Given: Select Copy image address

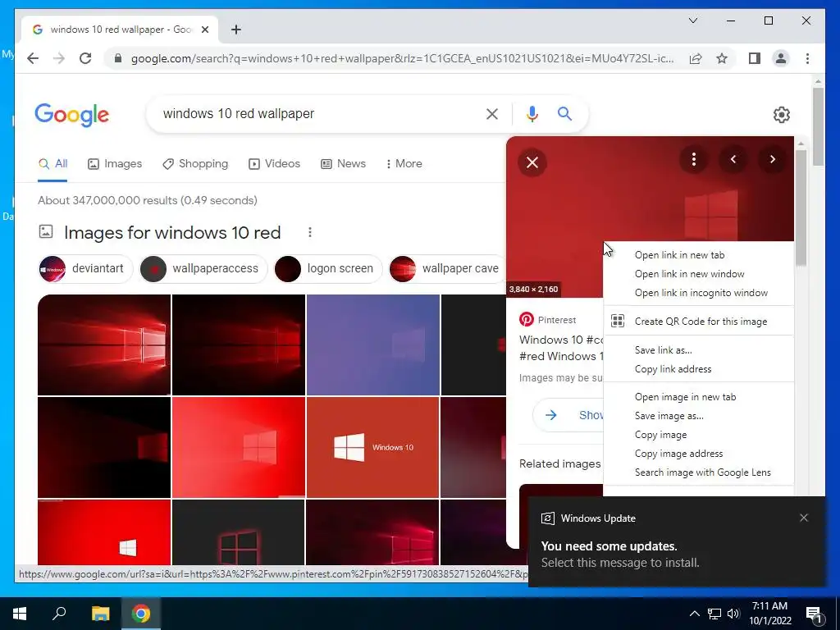Looking at the screenshot, I should (699, 453).
